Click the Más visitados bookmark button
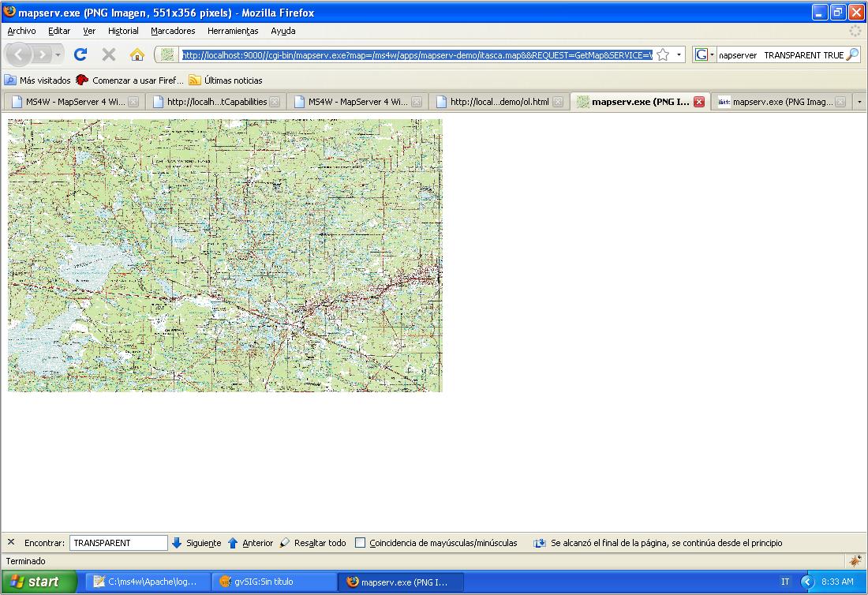868x595 pixels. click(38, 80)
